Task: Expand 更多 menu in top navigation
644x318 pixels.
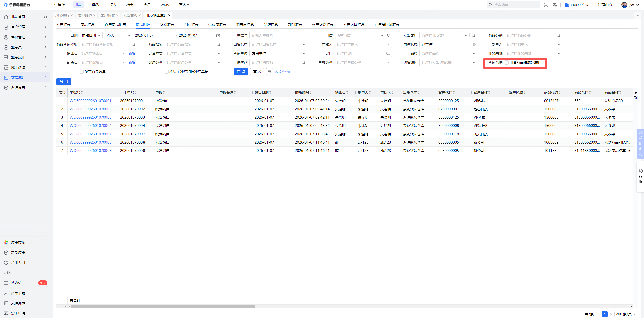Action: 184,5
